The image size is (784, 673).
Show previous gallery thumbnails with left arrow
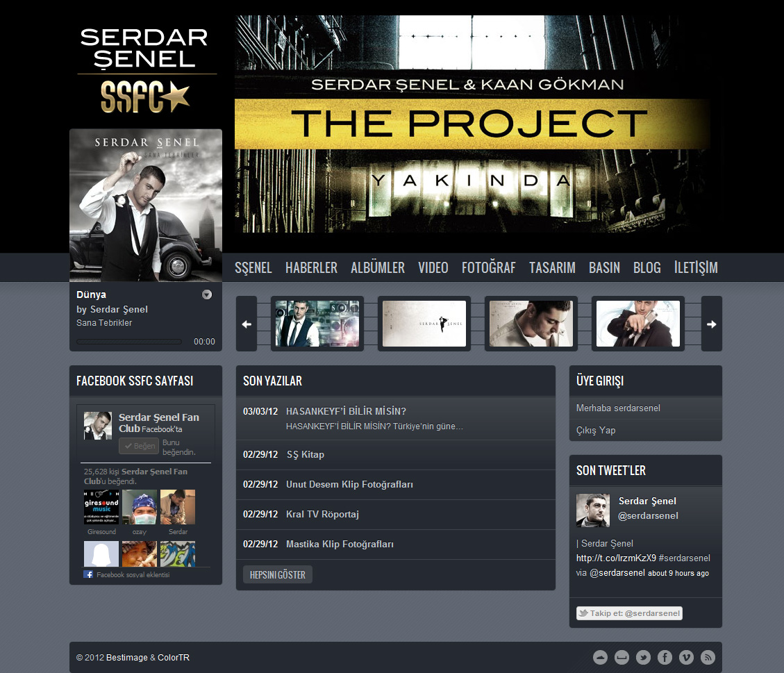click(247, 324)
